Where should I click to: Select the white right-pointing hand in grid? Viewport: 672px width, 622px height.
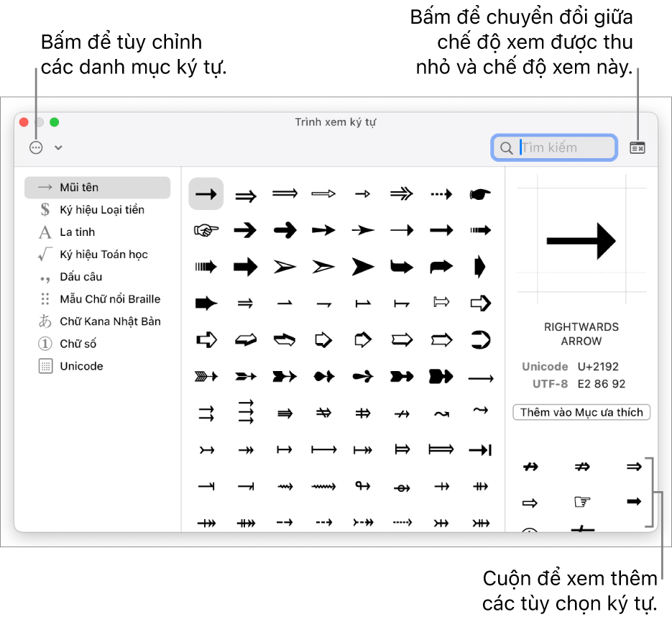click(x=206, y=230)
